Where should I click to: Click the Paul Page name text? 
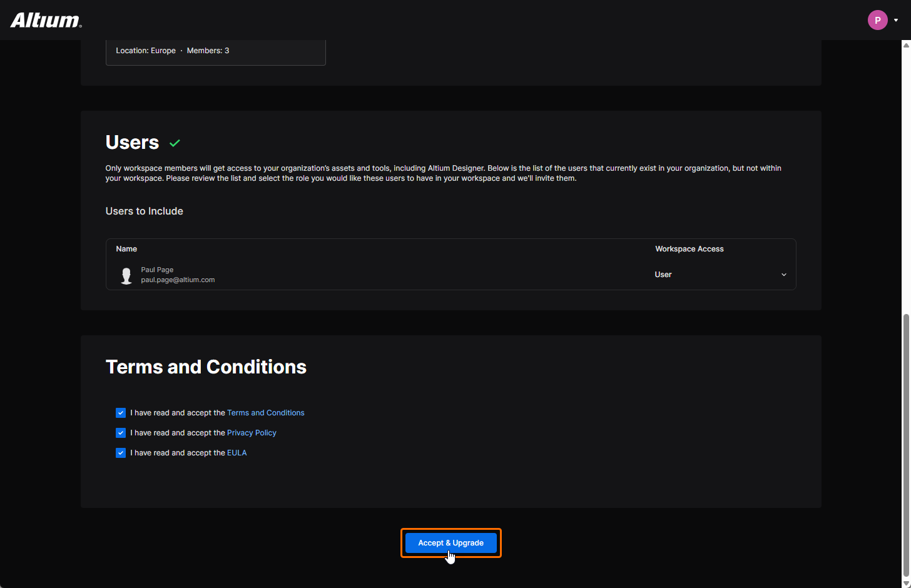click(157, 270)
